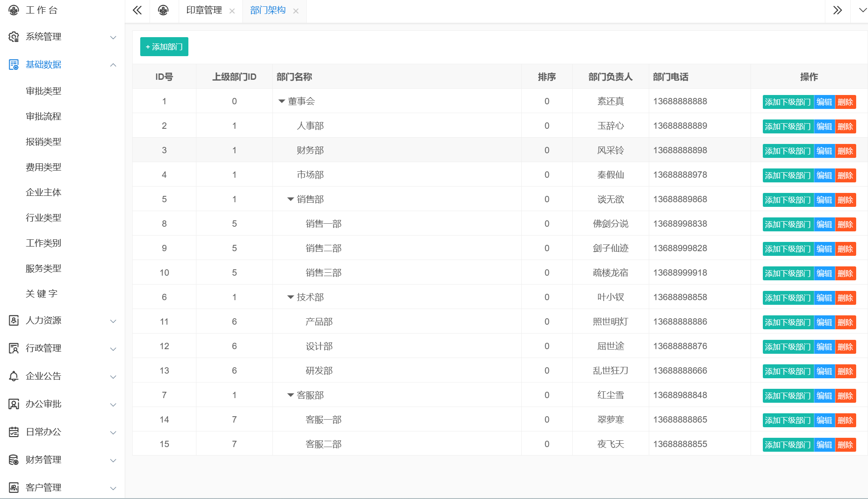This screenshot has height=499, width=868.
Task: Edit the 市场部 row
Action: 824,176
